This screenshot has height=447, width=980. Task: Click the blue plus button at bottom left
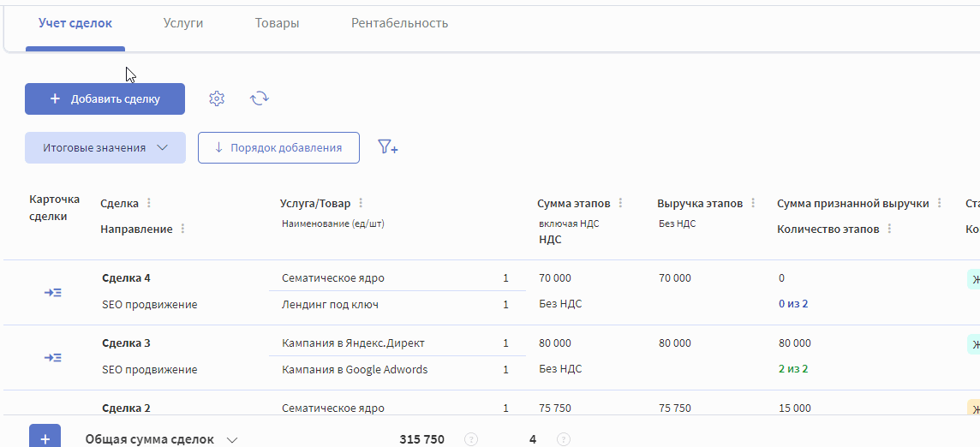click(x=45, y=437)
